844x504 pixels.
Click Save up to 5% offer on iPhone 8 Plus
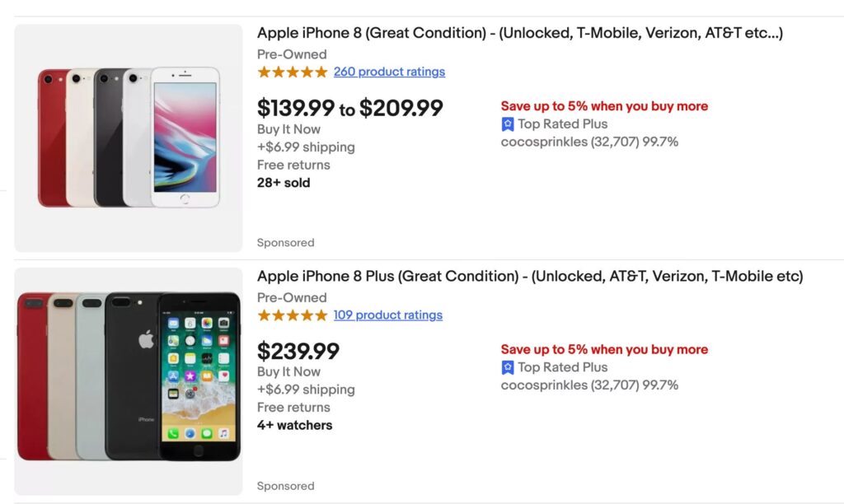(604, 349)
